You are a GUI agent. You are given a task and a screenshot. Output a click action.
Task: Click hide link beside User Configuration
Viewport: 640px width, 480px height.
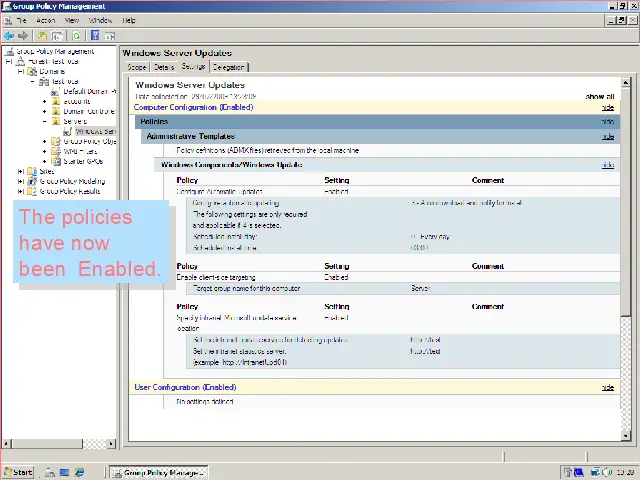coord(608,387)
